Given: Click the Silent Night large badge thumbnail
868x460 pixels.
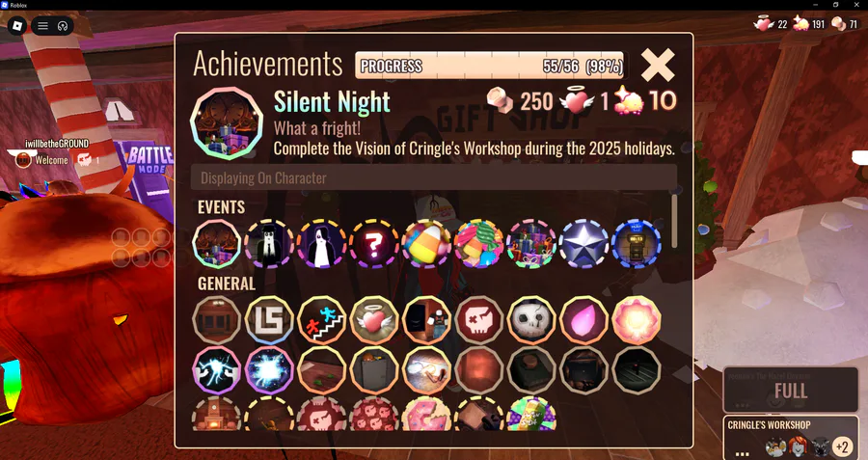Looking at the screenshot, I should pos(227,123).
